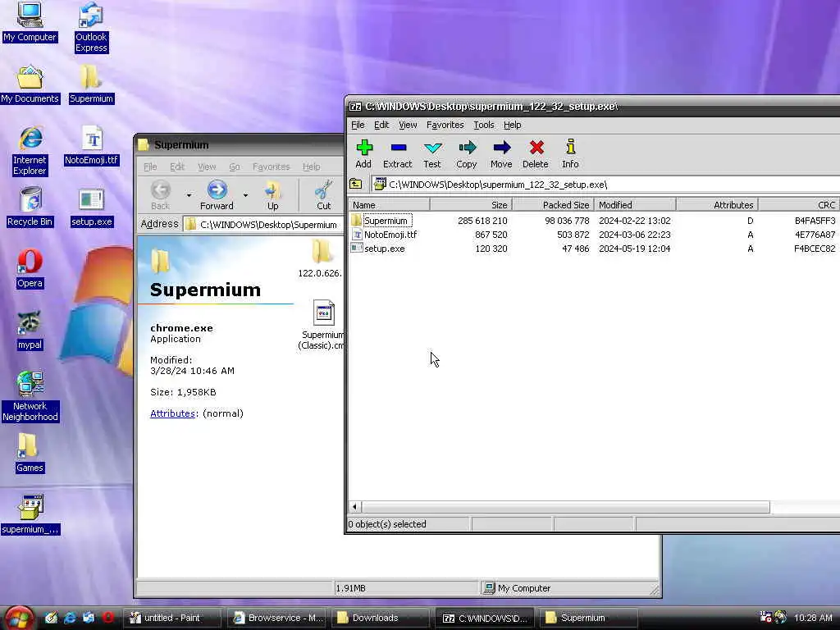
Task: Select setup.exe in the archive list
Action: (x=384, y=249)
